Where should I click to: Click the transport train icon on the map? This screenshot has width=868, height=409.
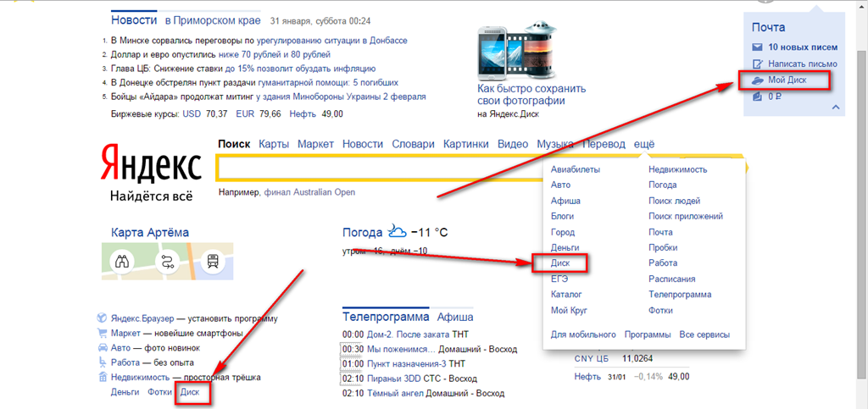[x=212, y=260]
